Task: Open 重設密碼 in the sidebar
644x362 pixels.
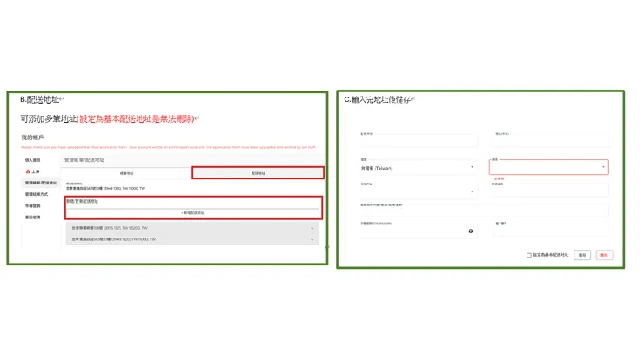Action: 33,217
